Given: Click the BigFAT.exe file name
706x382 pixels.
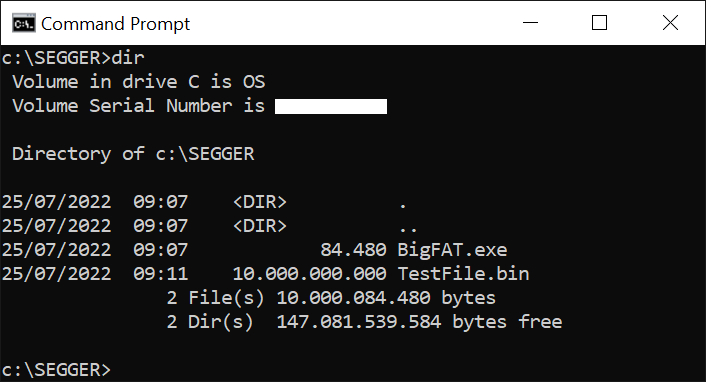Looking at the screenshot, I should (452, 250).
